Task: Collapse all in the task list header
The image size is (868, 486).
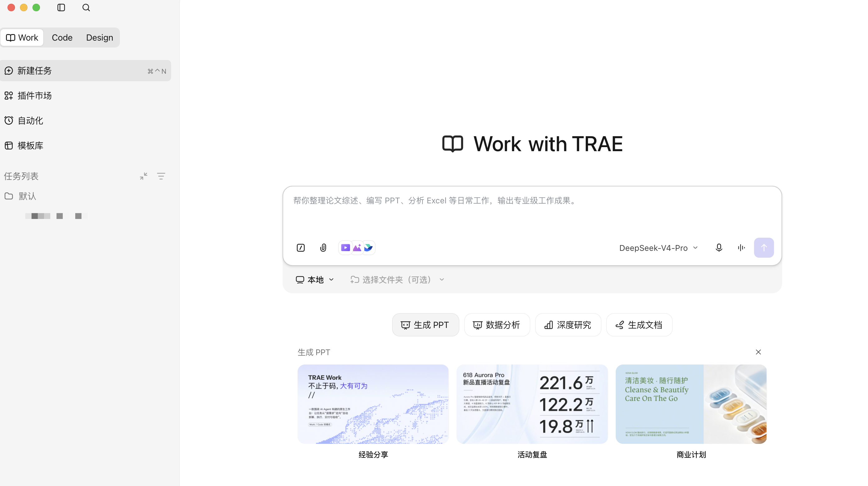Action: click(x=144, y=176)
